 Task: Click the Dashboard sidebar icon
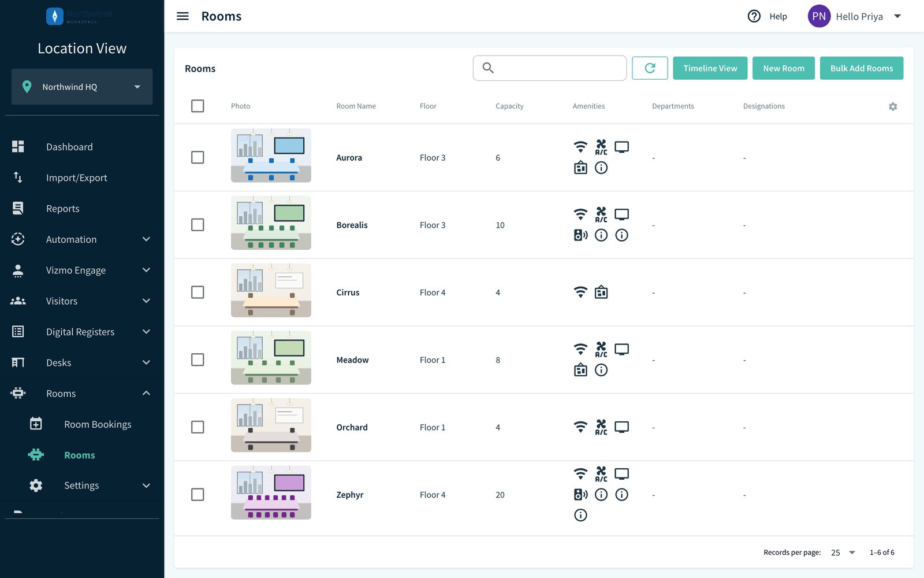18,147
